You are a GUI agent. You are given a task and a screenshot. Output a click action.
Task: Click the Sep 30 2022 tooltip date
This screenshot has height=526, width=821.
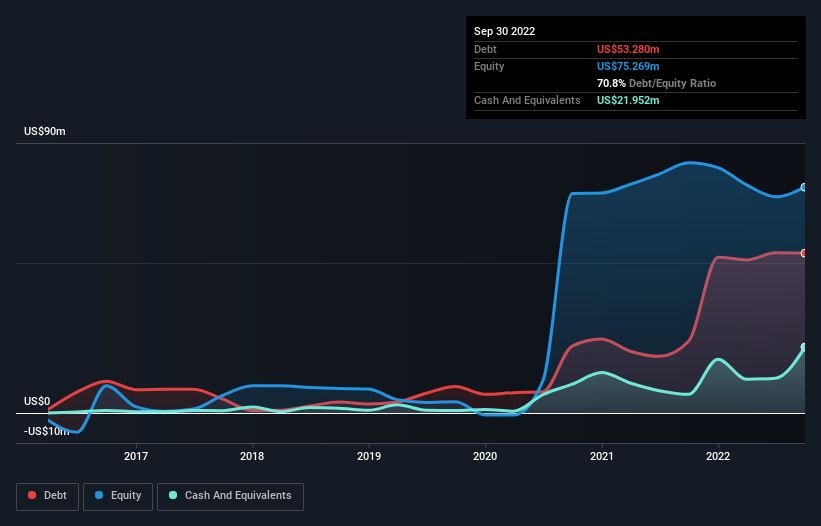coord(504,31)
